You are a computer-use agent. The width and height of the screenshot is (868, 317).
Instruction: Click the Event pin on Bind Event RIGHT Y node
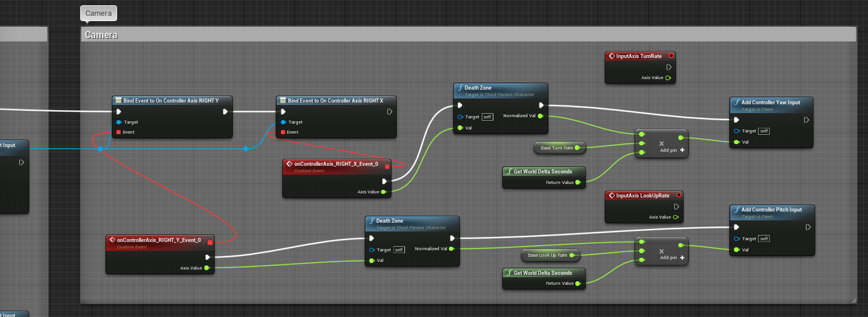point(119,132)
